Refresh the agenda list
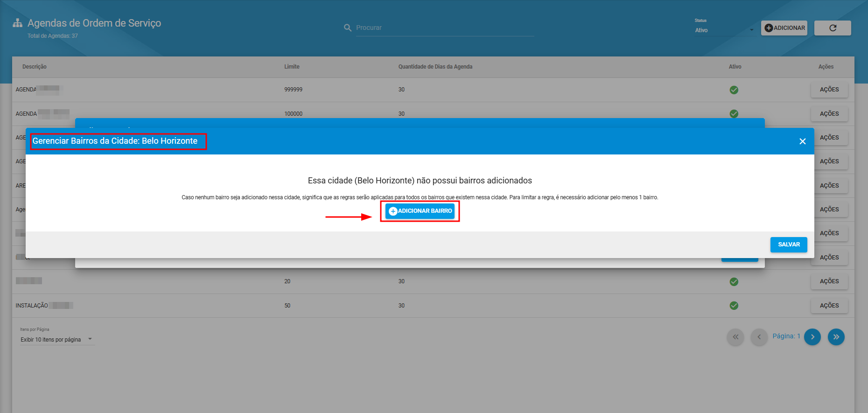Image resolution: width=868 pixels, height=413 pixels. (833, 28)
